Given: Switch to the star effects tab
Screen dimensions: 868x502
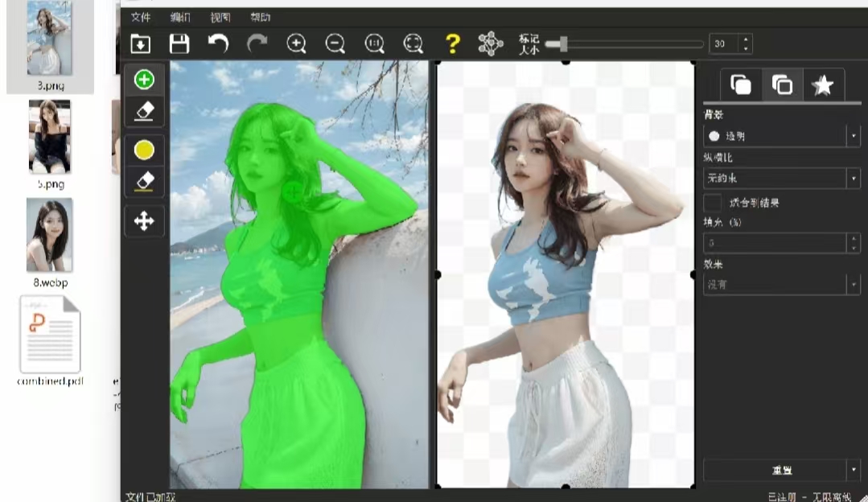Looking at the screenshot, I should [823, 85].
